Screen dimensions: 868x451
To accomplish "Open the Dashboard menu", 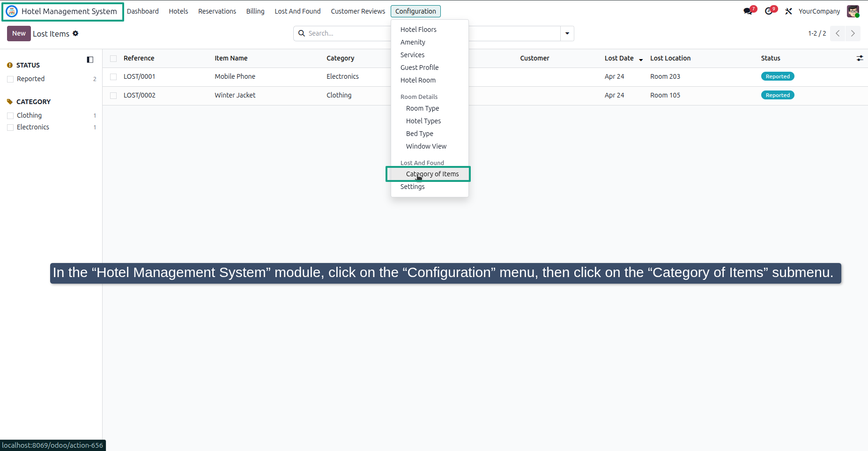I will (142, 11).
